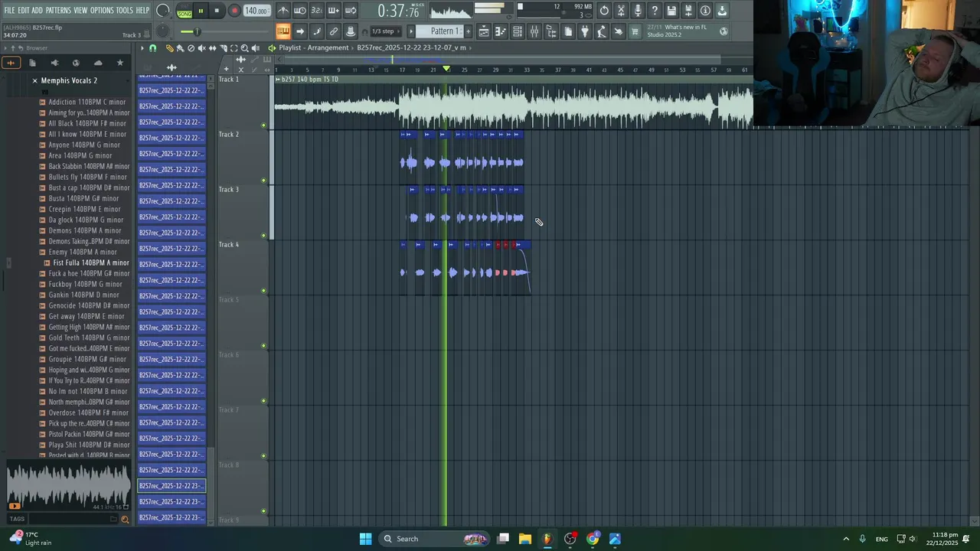Open the OPTIONS menu
This screenshot has width=980, height=551.
(x=102, y=11)
